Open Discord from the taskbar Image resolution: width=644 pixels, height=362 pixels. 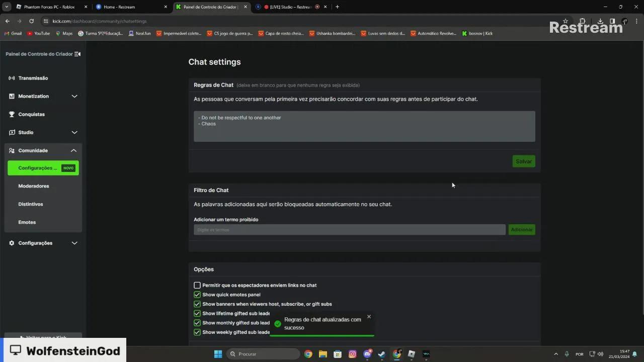coord(367,354)
